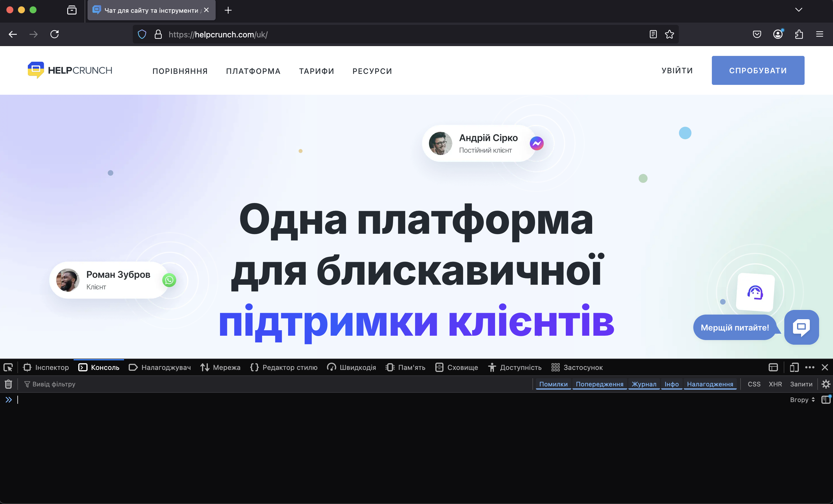Click the WhatsApp icon by Роман Зубров
This screenshot has height=504, width=833.
169,280
